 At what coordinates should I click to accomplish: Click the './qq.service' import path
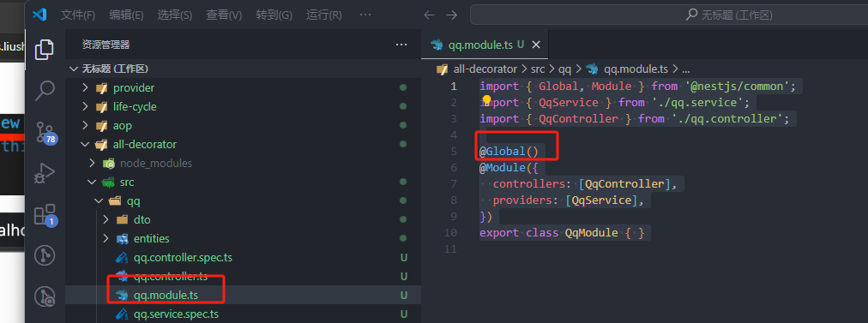pyautogui.click(x=697, y=103)
